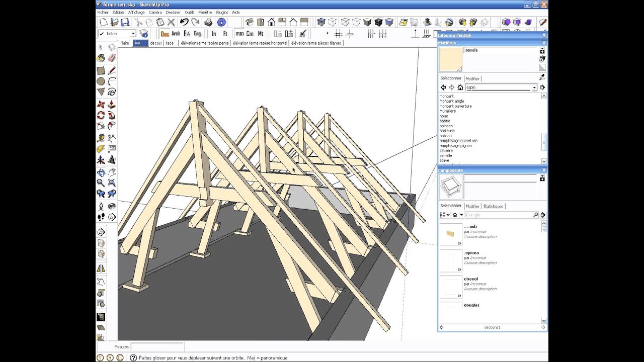This screenshot has width=644, height=362.
Task: Click the Google search field in Composants
Action: [x=498, y=215]
